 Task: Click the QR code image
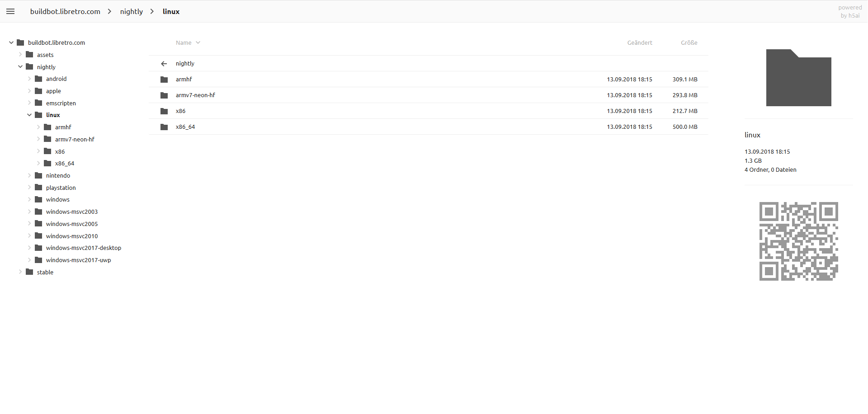pyautogui.click(x=798, y=241)
